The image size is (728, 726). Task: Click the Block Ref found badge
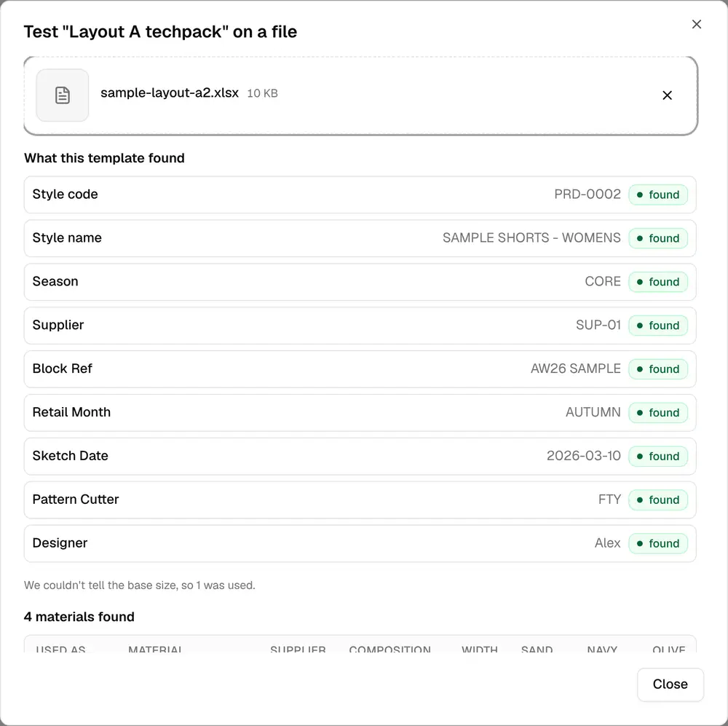[x=658, y=369]
